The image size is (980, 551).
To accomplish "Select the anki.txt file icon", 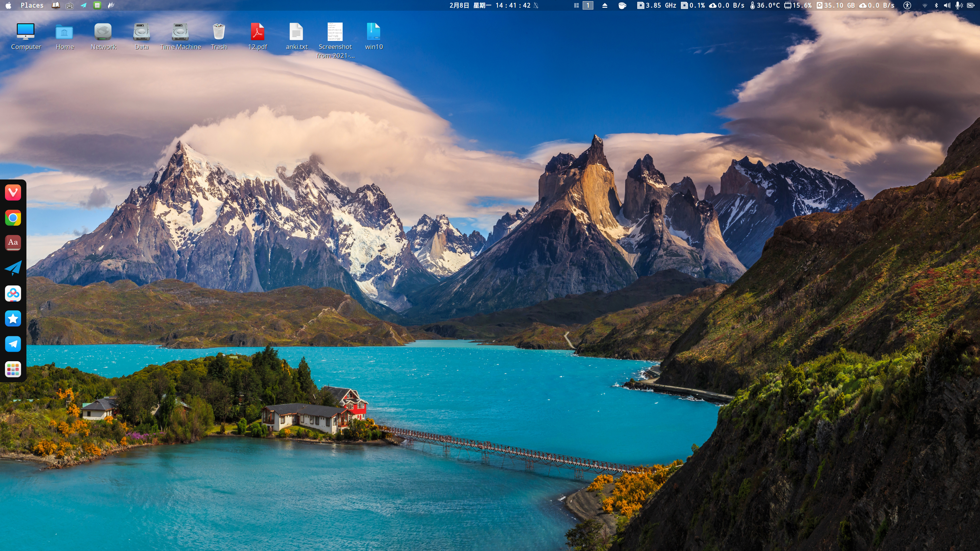I will [297, 36].
